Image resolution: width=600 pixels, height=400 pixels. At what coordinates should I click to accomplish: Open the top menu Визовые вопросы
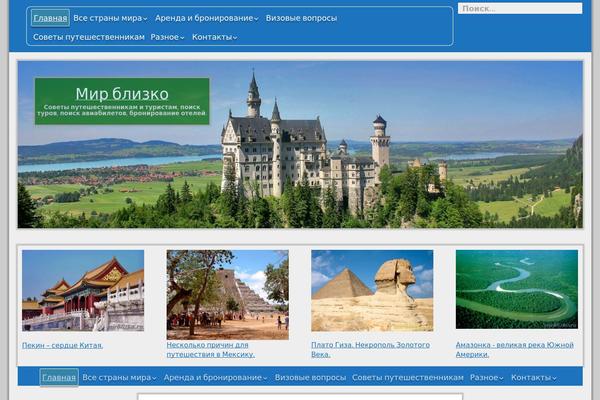[x=301, y=18]
